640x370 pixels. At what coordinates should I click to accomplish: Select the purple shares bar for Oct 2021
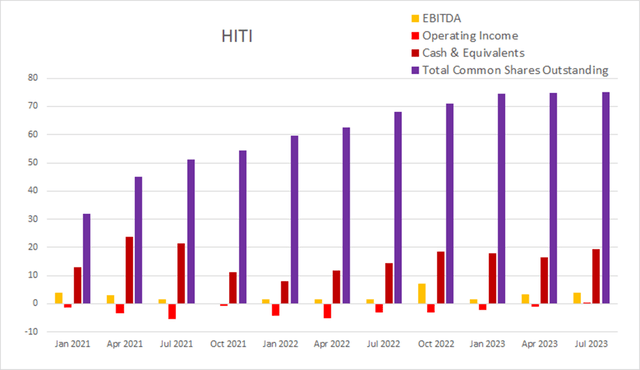[242, 227]
